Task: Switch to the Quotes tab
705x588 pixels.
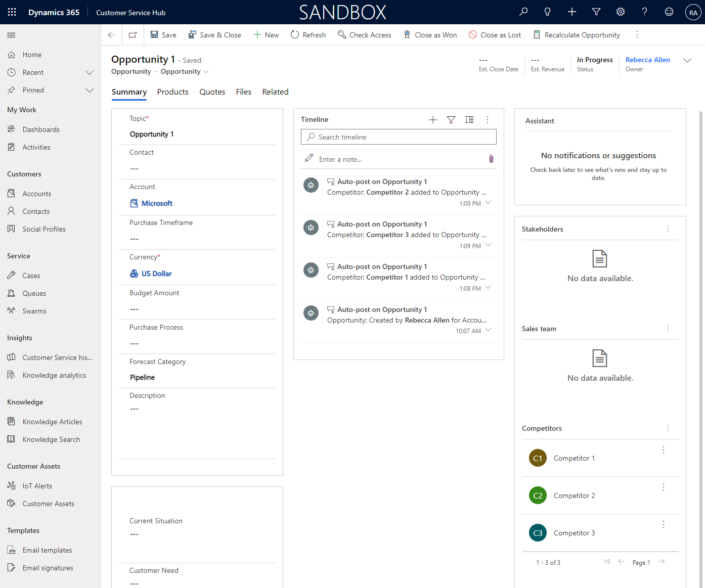Action: tap(212, 92)
